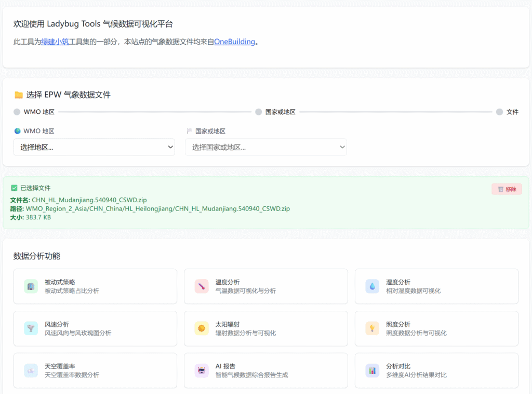Open the 温度分析 card
Viewport: 532px width, 394px height.
click(x=265, y=286)
